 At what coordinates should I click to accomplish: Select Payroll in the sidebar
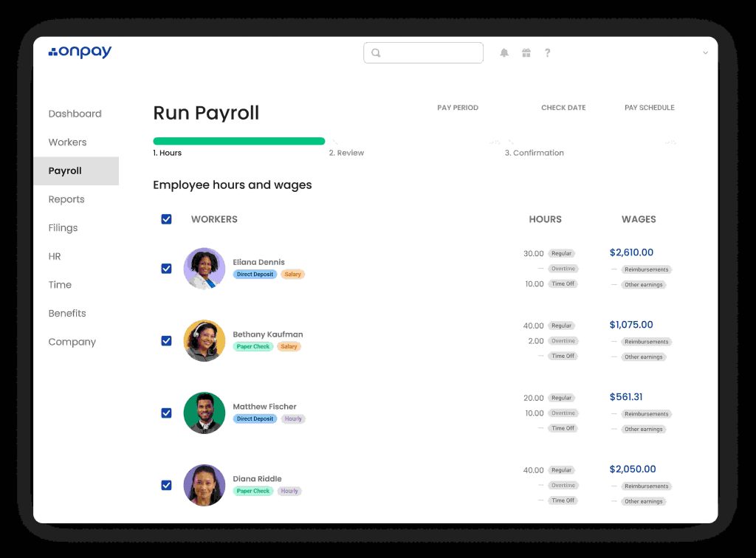click(76, 170)
